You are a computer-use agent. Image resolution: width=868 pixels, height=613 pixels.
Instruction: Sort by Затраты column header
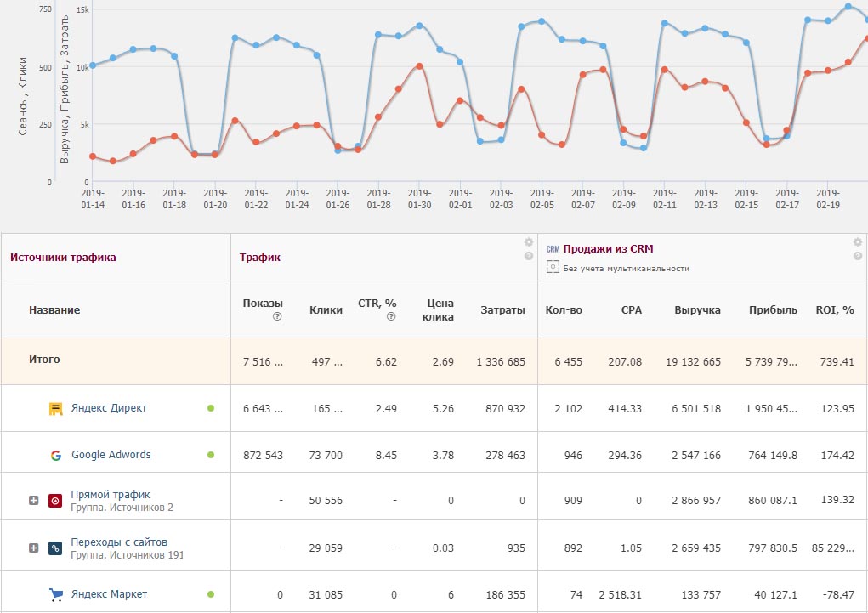coord(502,309)
